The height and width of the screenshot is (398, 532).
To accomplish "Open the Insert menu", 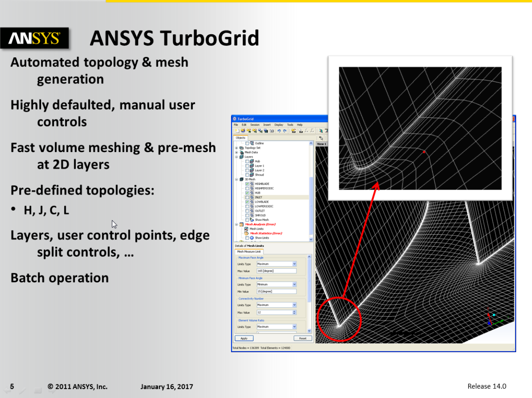I will coord(267,125).
